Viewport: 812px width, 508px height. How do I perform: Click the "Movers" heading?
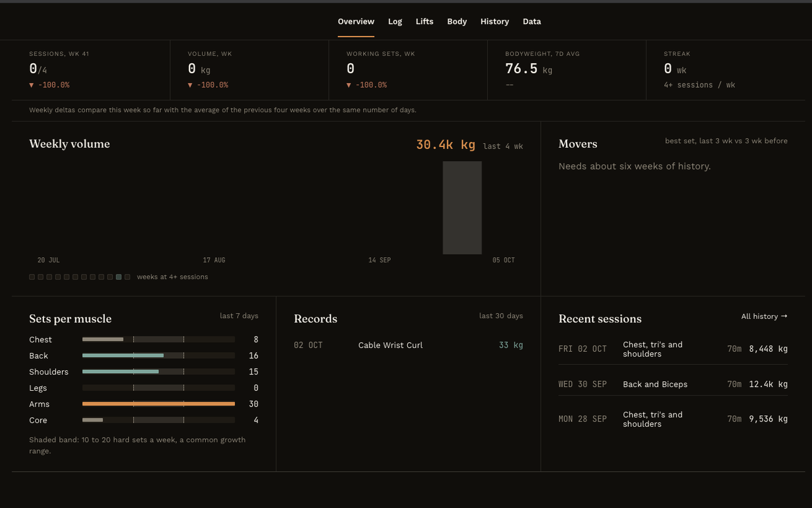pos(578,144)
